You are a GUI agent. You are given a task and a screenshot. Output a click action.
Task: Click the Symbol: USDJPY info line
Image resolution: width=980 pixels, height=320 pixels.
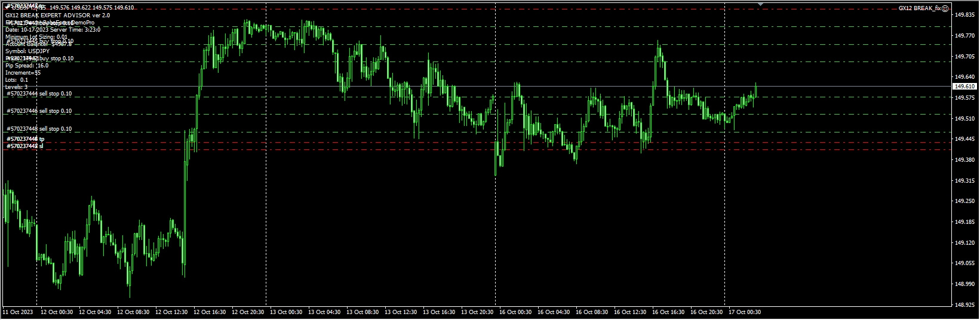click(27, 51)
